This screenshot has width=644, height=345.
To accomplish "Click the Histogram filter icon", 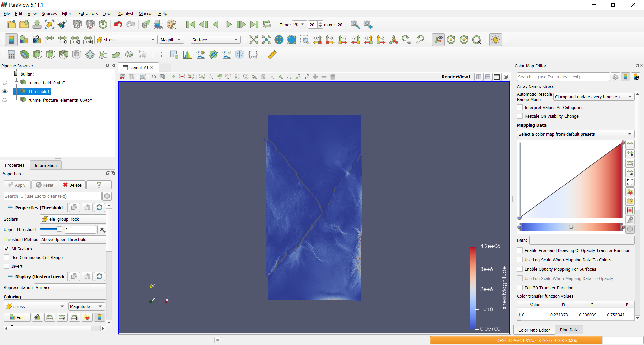I will pos(187,55).
